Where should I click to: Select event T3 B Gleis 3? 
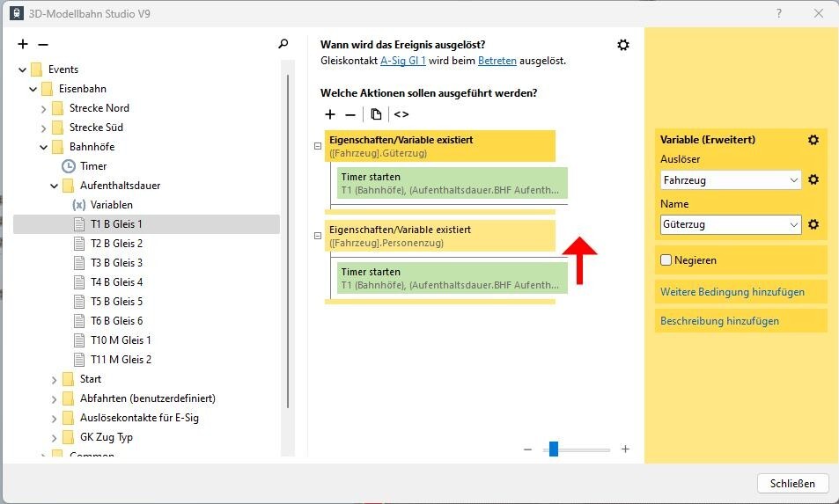coord(116,262)
